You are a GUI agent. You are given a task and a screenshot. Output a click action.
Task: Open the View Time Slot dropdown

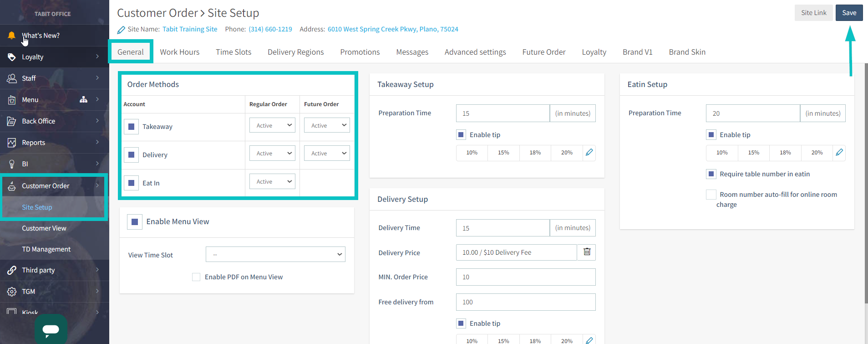275,254
